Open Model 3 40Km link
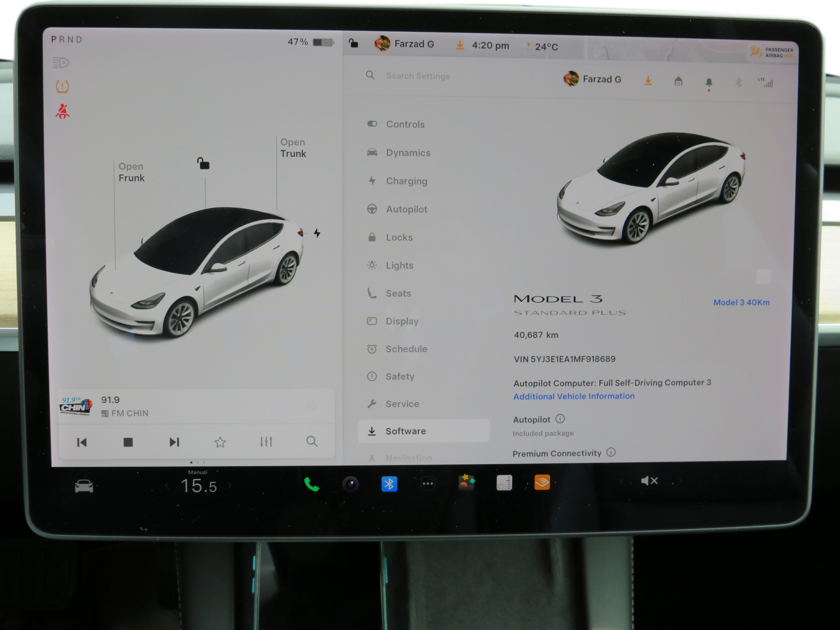The image size is (840, 630). pos(741,302)
